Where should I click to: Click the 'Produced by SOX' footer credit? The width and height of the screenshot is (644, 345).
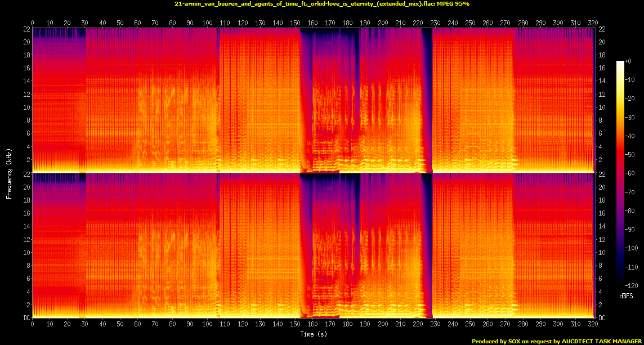tap(556, 341)
